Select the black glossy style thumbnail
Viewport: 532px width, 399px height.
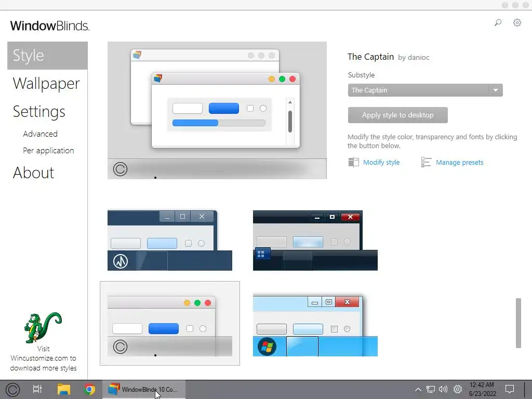click(315, 241)
